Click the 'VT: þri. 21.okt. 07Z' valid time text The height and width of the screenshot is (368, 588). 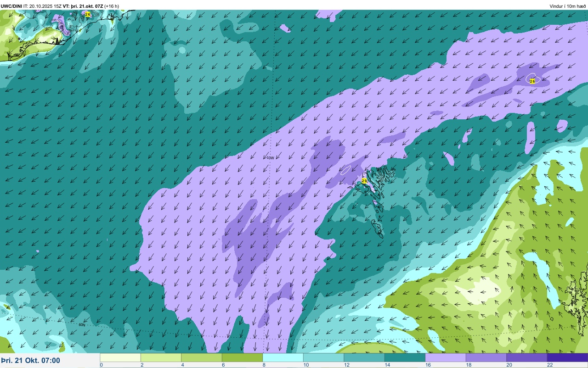point(83,6)
